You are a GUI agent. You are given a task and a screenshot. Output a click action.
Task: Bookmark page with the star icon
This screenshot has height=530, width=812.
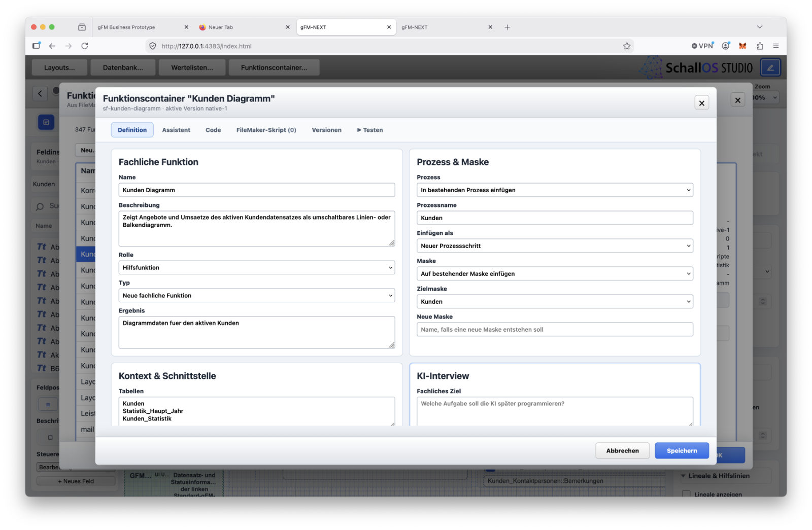pyautogui.click(x=627, y=46)
